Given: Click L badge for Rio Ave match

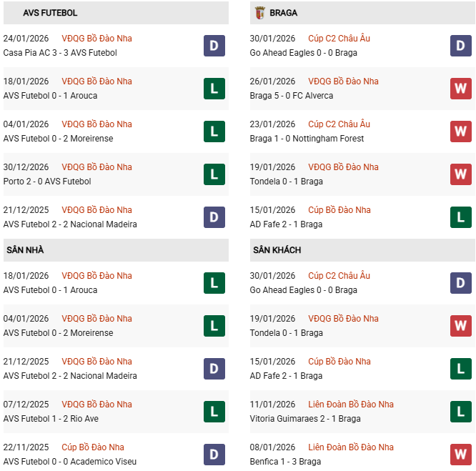Looking at the screenshot, I should (214, 412).
